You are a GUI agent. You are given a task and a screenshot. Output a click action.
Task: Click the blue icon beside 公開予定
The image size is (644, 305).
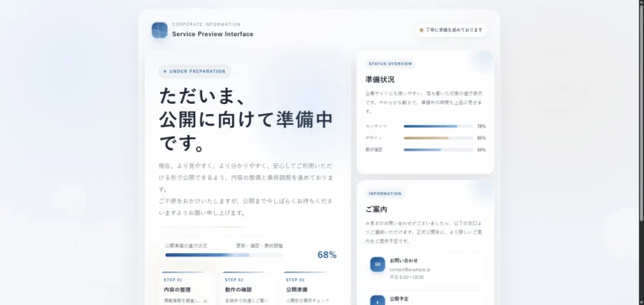point(377,300)
